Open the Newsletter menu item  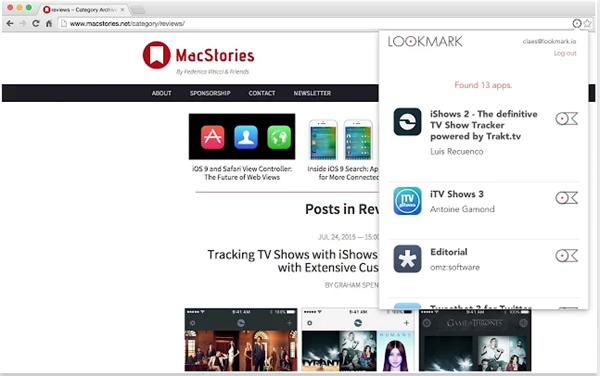pyautogui.click(x=312, y=93)
